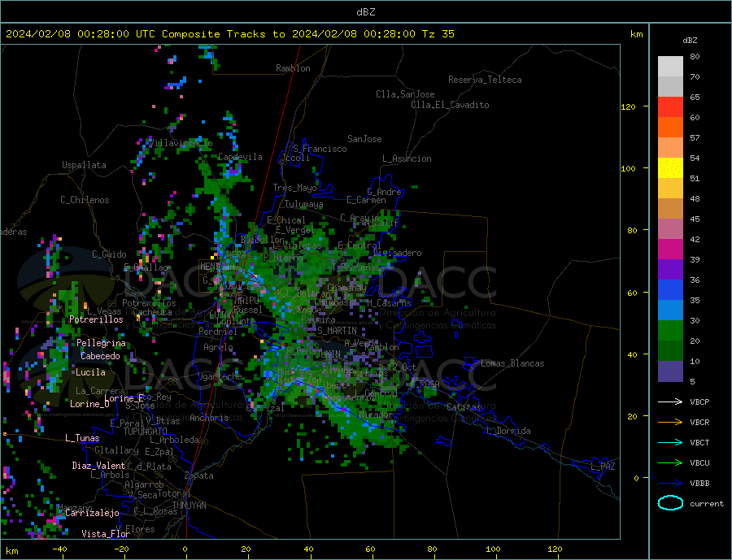Select the light blue 30–35 dBZ band
This screenshot has height=560, width=732.
pos(670,310)
